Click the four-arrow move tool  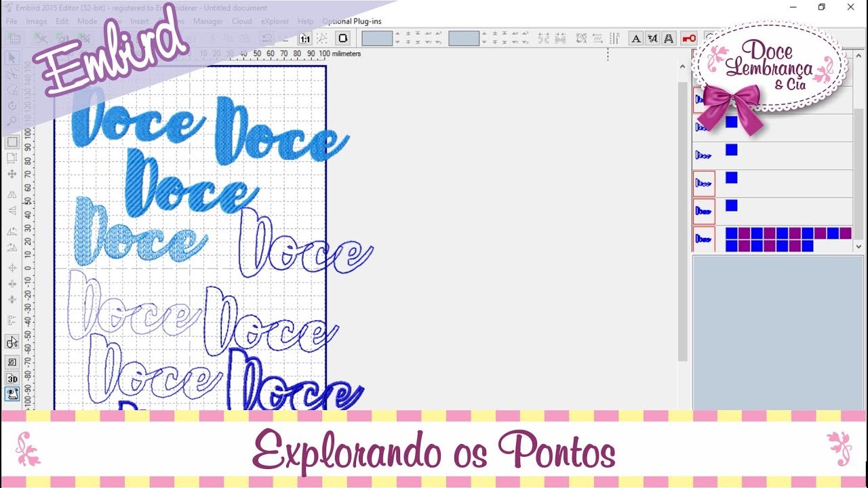pos(12,174)
